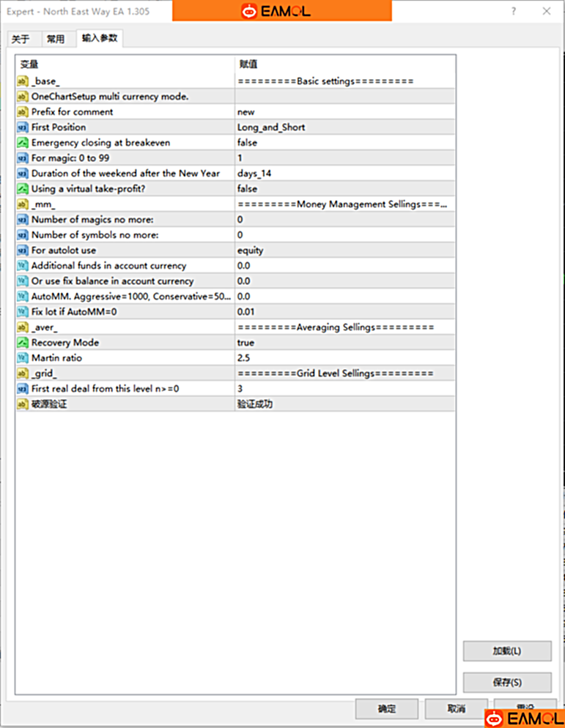Edit Martin ratio value 2.5
Screen dimensions: 565x728
click(345, 358)
